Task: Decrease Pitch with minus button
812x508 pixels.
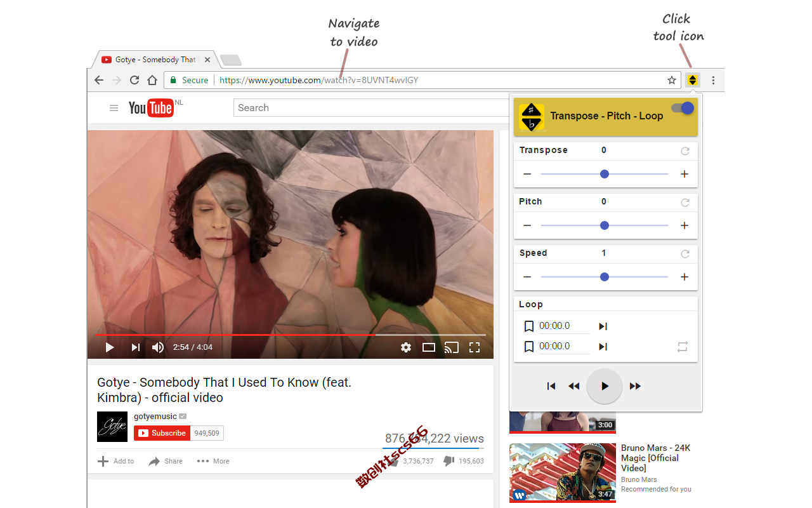Action: [x=527, y=225]
